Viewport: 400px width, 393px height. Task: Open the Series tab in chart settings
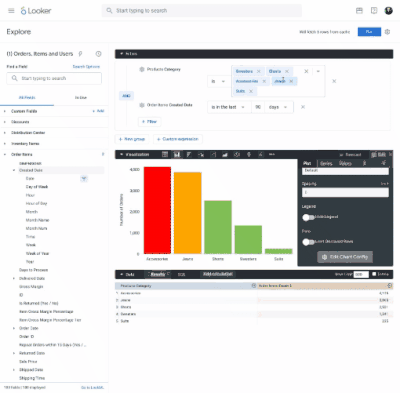[326, 163]
